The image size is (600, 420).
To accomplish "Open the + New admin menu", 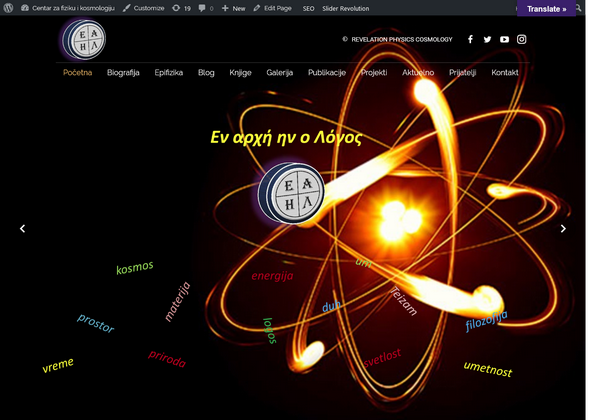I will click(233, 8).
